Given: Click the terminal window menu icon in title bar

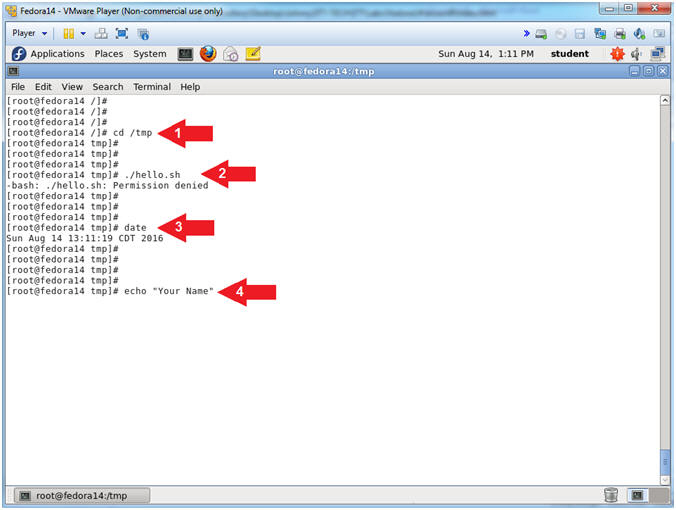Looking at the screenshot, I should point(13,71).
